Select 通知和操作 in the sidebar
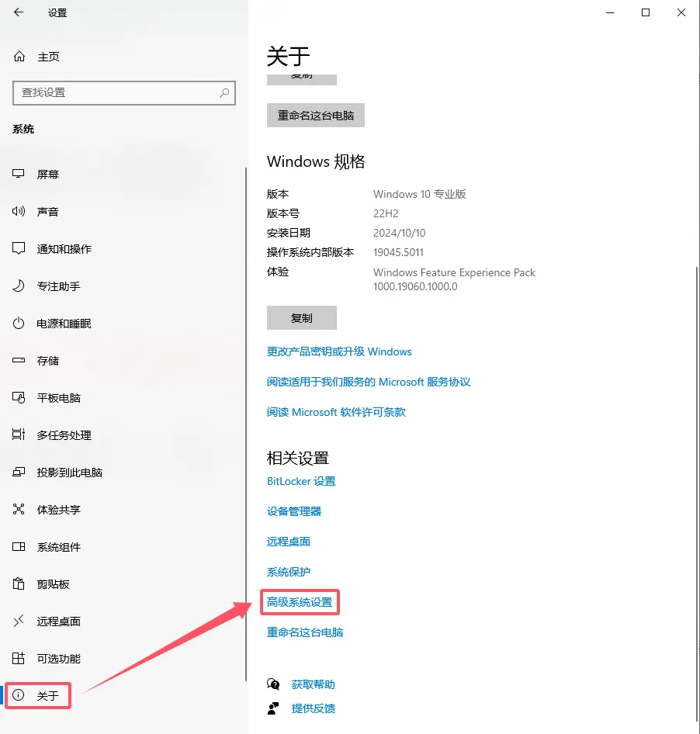This screenshot has height=734, width=700. [62, 248]
